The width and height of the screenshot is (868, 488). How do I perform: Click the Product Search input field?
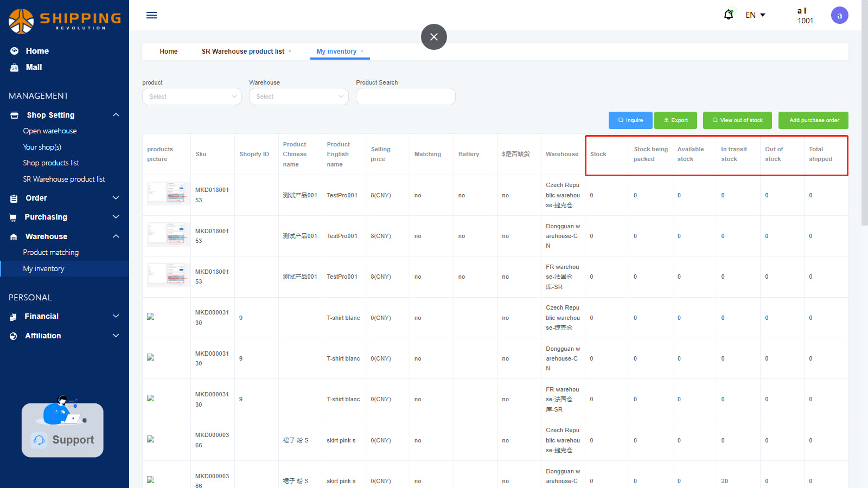click(x=405, y=97)
